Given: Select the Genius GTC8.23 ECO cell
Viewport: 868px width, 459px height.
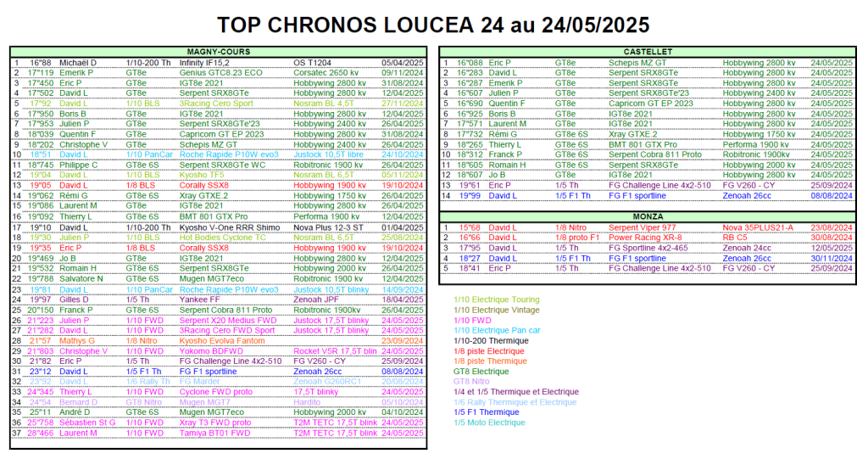Looking at the screenshot, I should [221, 73].
